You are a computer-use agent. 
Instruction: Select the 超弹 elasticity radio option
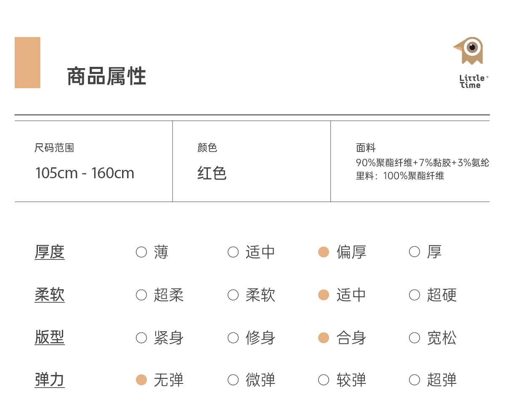click(x=415, y=380)
